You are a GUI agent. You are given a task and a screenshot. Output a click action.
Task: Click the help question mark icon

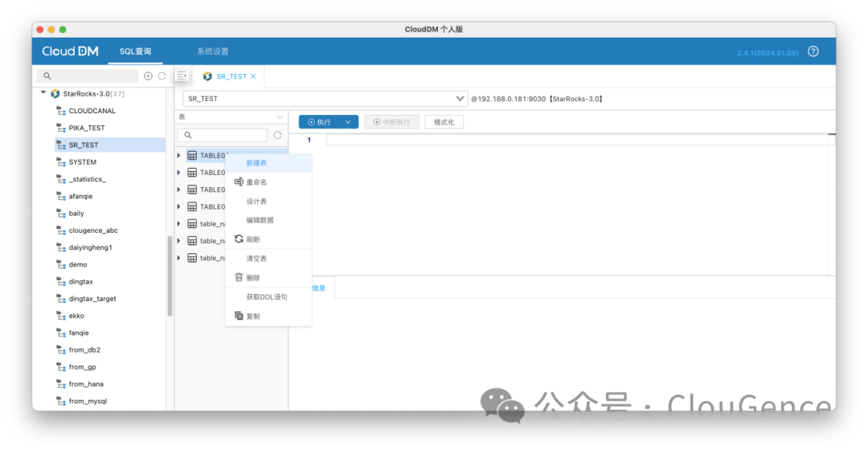pos(813,51)
